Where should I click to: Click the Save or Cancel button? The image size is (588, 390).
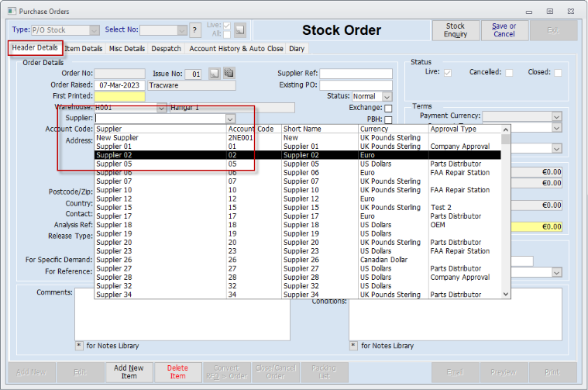pyautogui.click(x=504, y=30)
